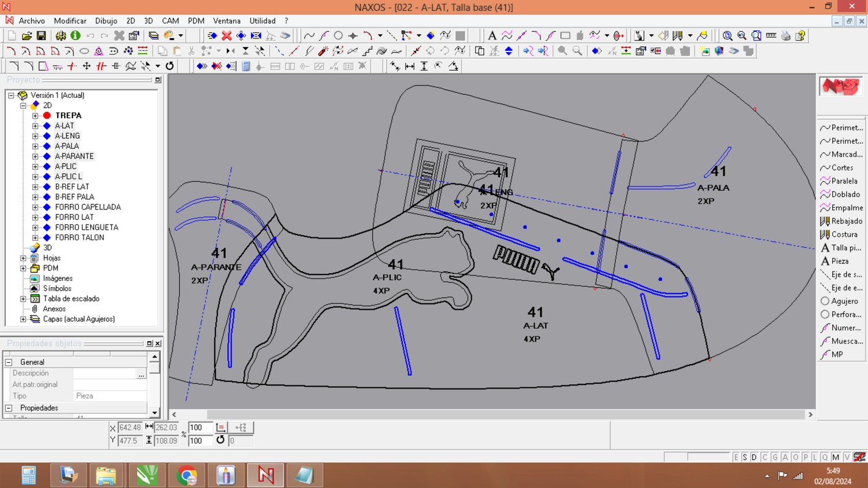The image size is (868, 488).
Task: Click the red X delete icon
Action: 227,36
